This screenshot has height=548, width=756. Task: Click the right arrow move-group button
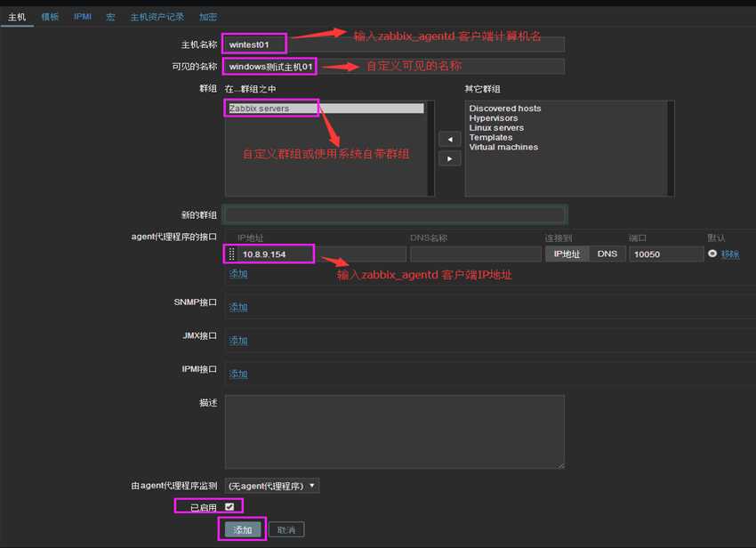tap(450, 158)
